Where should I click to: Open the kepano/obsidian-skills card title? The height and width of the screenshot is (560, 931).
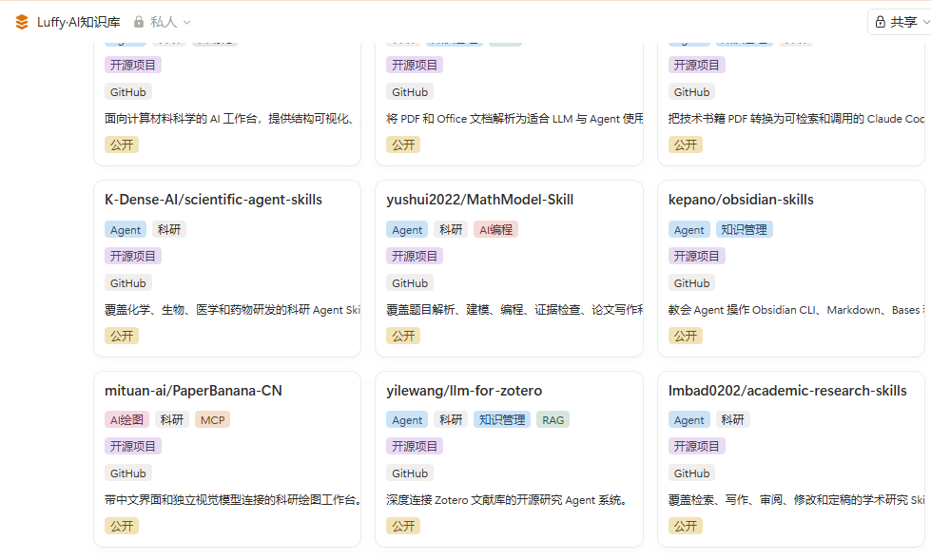741,200
